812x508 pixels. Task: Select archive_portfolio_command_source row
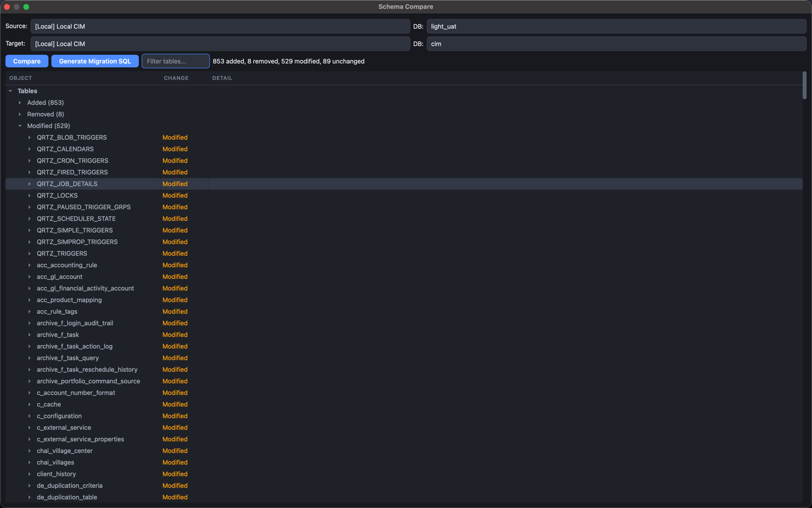tap(404, 381)
